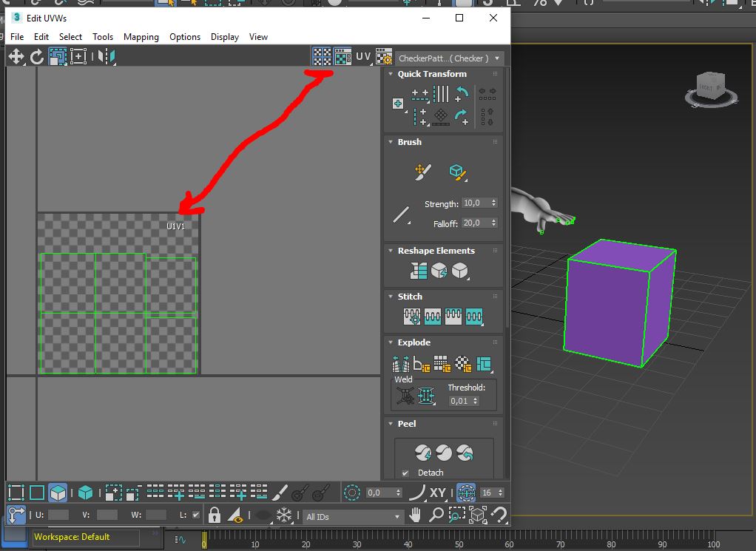Screen dimensions: 756x551
Task: Enable Polygon sub-object selection mode
Action: [x=58, y=493]
